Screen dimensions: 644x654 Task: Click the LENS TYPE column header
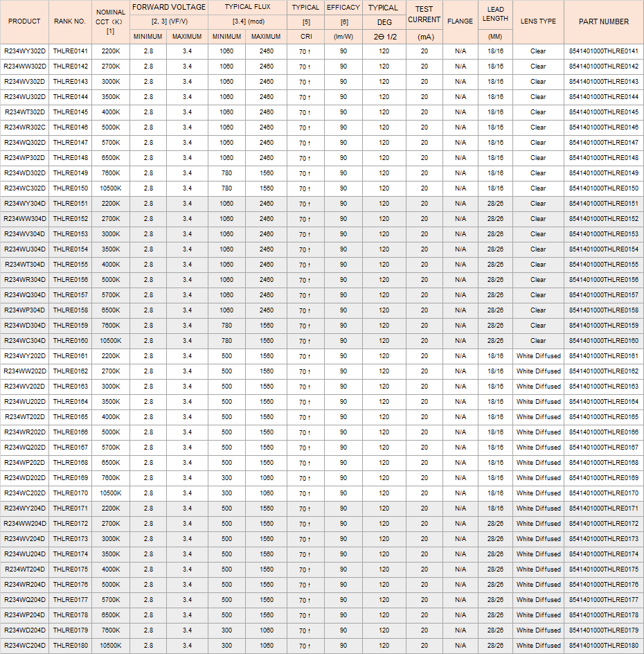point(538,21)
